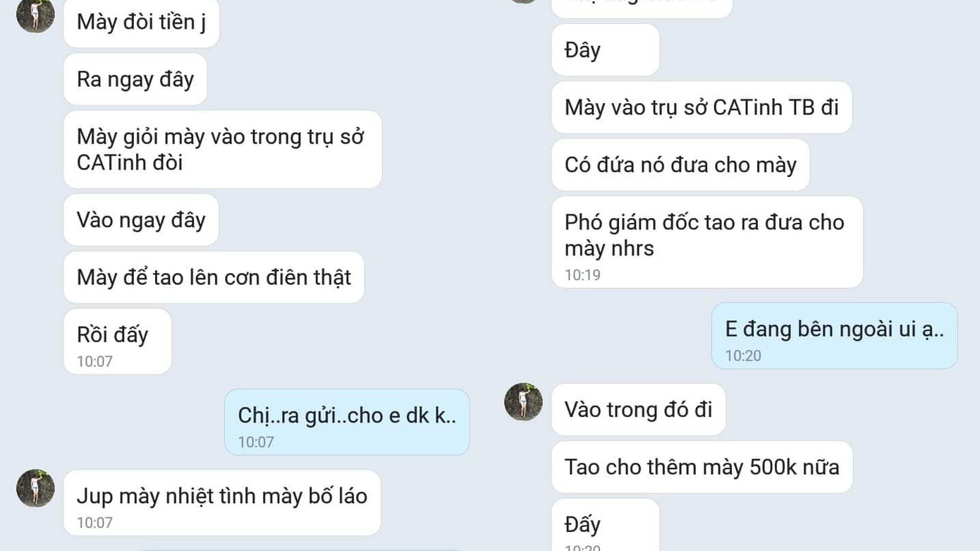Tap the 'Phó giám đốc tao ra đưa' message

(x=707, y=242)
